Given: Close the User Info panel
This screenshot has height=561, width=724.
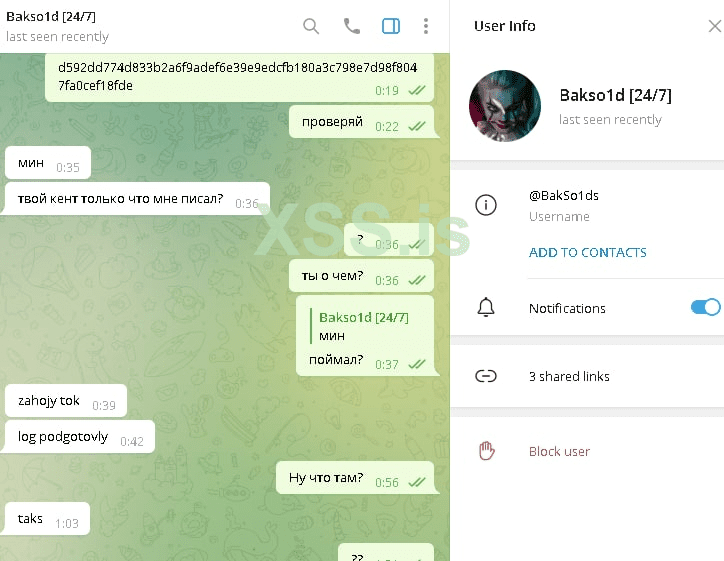Looking at the screenshot, I should [715, 26].
